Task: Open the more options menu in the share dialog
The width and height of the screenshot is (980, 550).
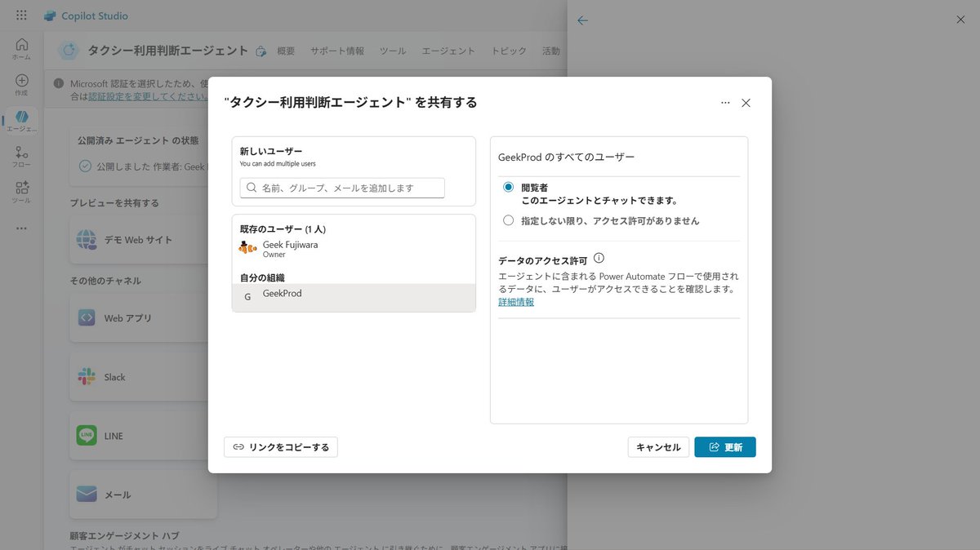Action: pyautogui.click(x=724, y=102)
